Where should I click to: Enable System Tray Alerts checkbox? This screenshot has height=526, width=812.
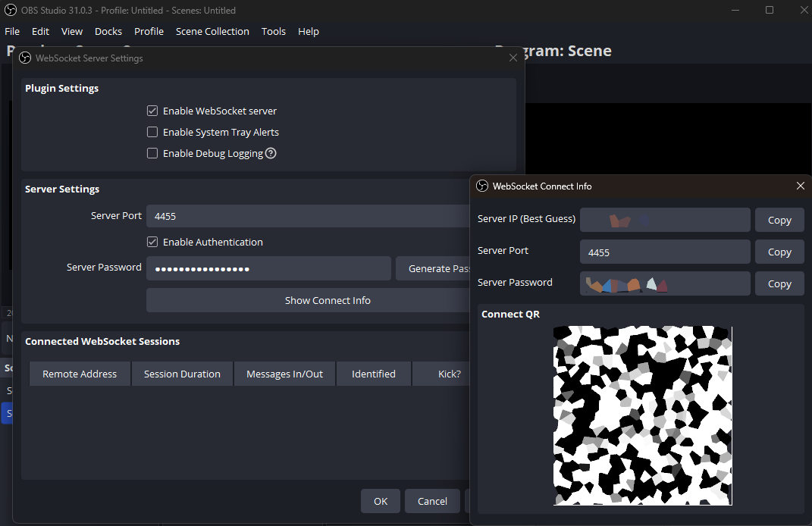(x=152, y=132)
